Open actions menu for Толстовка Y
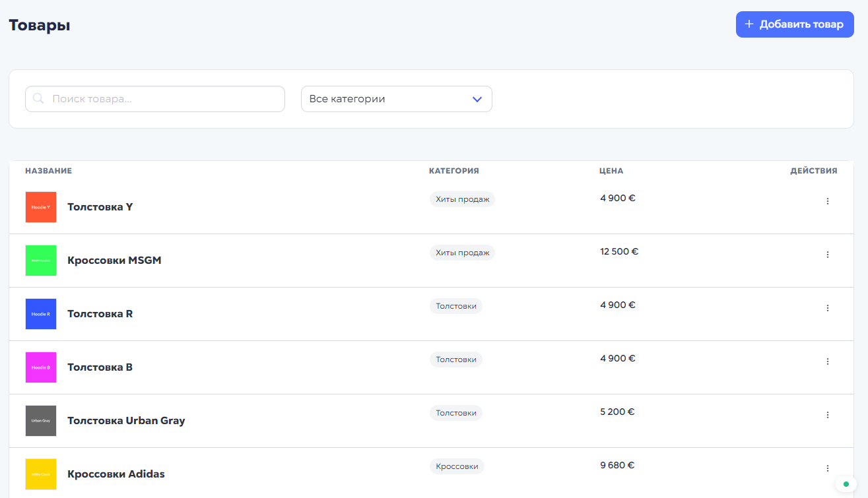Screen dimensions: 868x498 (828, 201)
